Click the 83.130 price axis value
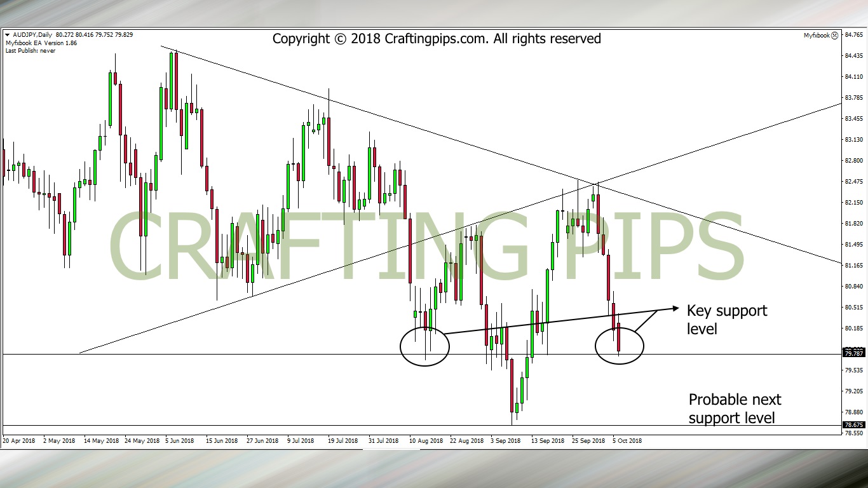This screenshot has width=868, height=488. coord(853,140)
